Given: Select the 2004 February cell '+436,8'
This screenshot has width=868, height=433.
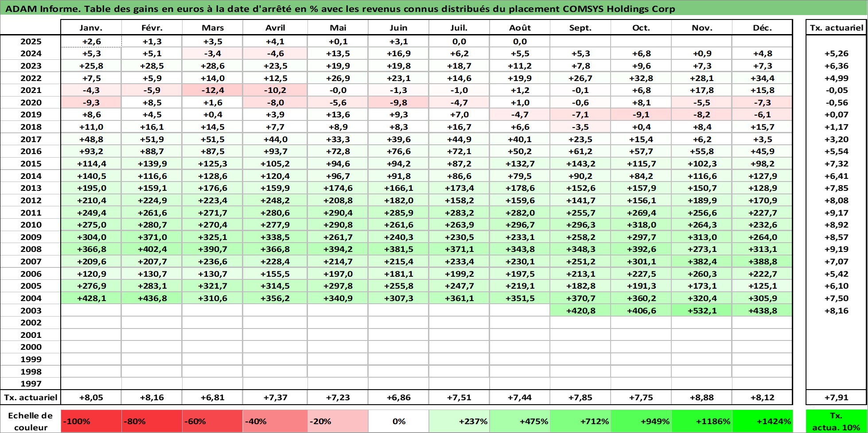Looking at the screenshot, I should pos(152,298).
